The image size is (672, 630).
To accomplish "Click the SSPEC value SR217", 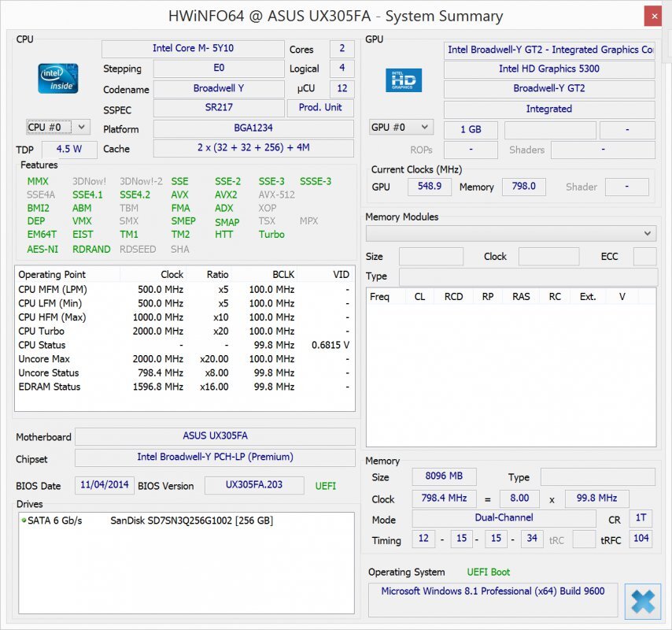I will click(219, 108).
